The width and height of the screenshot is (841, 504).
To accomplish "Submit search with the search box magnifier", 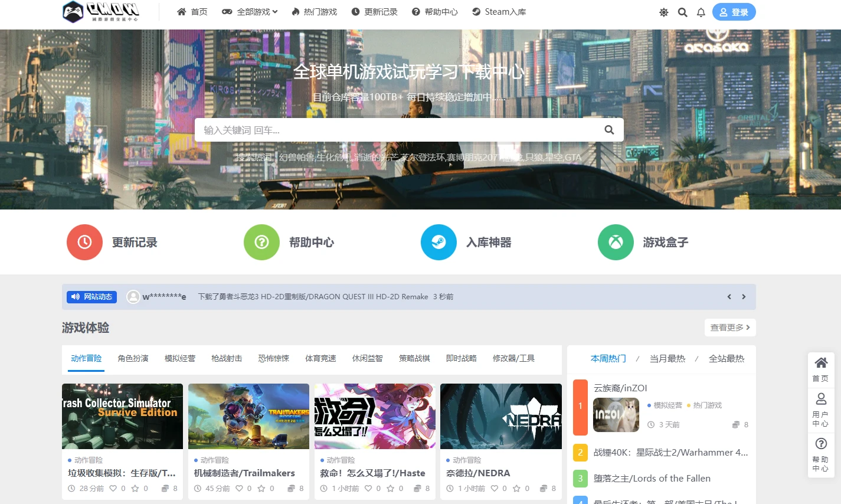I will tap(609, 130).
